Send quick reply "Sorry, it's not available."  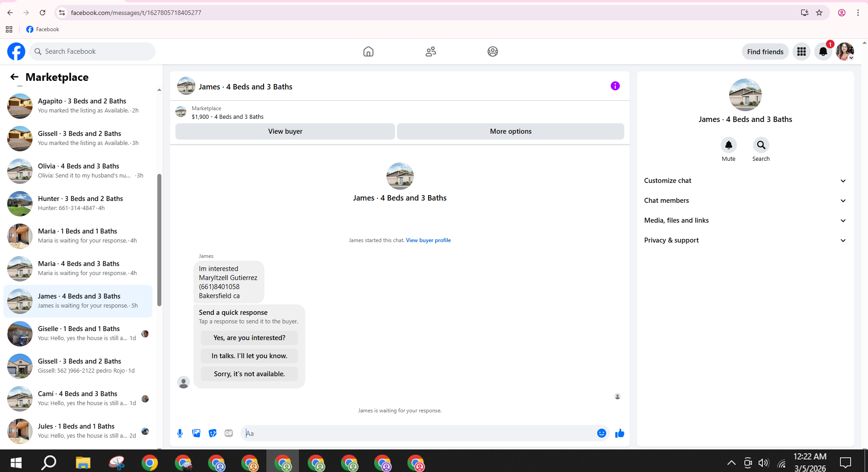250,374
